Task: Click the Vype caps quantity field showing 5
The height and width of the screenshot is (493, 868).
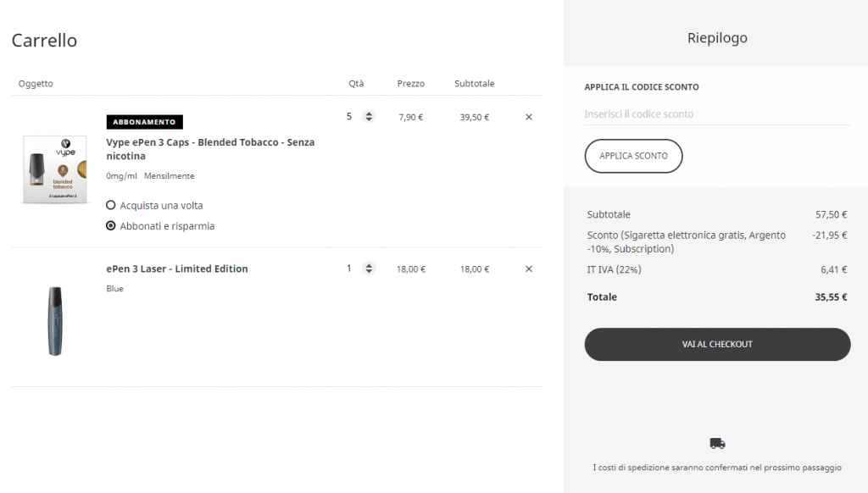Action: coord(349,117)
